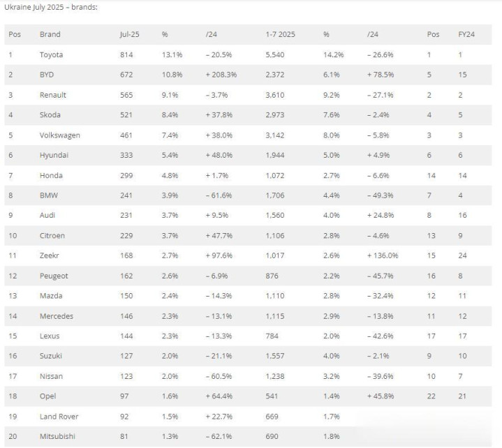This screenshot has height=448, width=502.
Task: Select the Audi brand cell
Action: 47,216
